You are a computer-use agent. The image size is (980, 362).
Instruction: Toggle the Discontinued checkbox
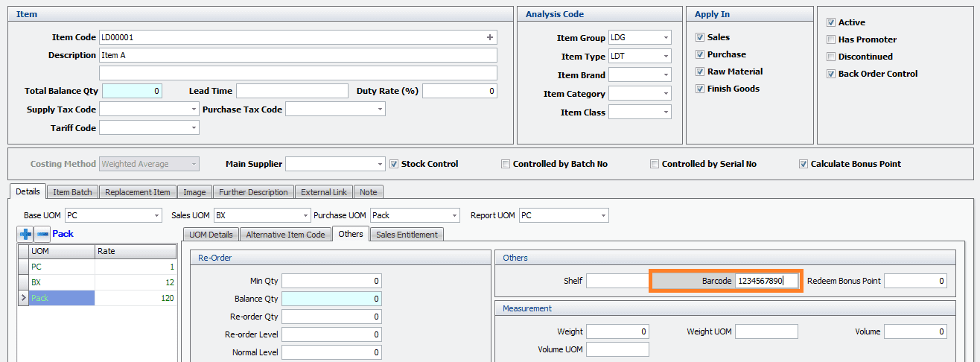[x=831, y=57]
